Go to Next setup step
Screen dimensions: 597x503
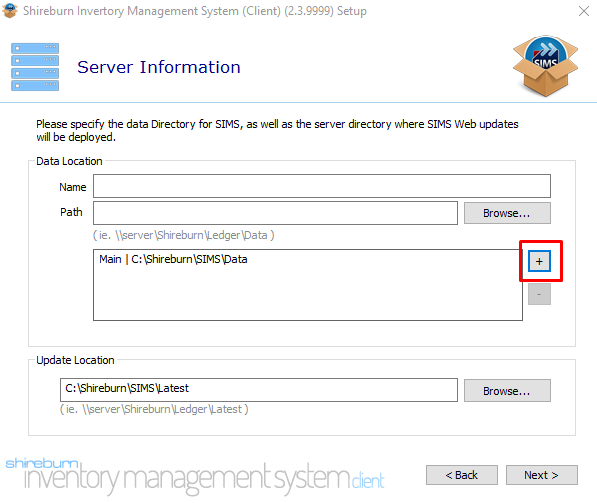(x=541, y=475)
